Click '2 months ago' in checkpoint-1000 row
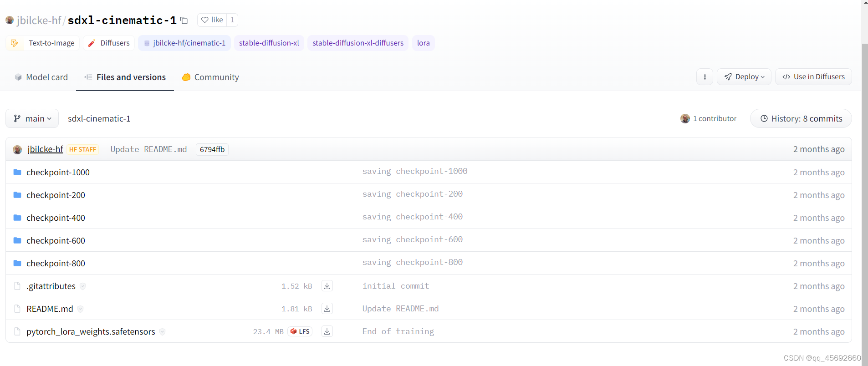Image resolution: width=868 pixels, height=366 pixels. (819, 172)
